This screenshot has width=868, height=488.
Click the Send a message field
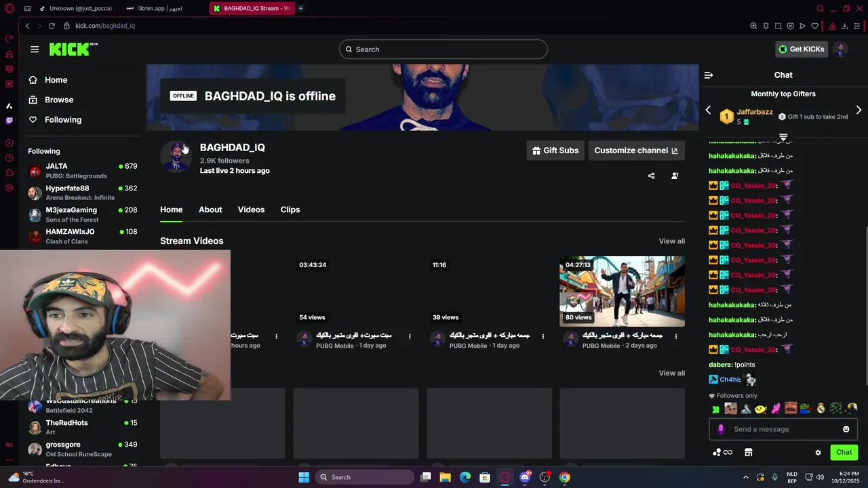[x=783, y=429]
